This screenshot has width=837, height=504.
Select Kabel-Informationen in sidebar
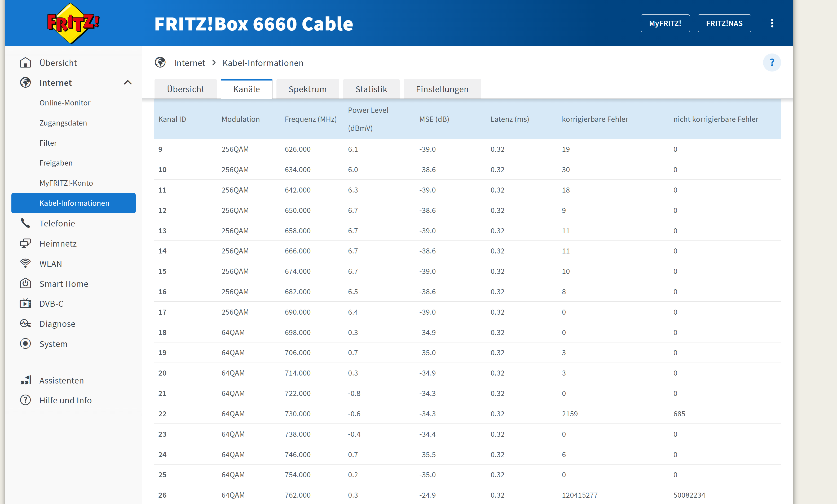point(73,203)
